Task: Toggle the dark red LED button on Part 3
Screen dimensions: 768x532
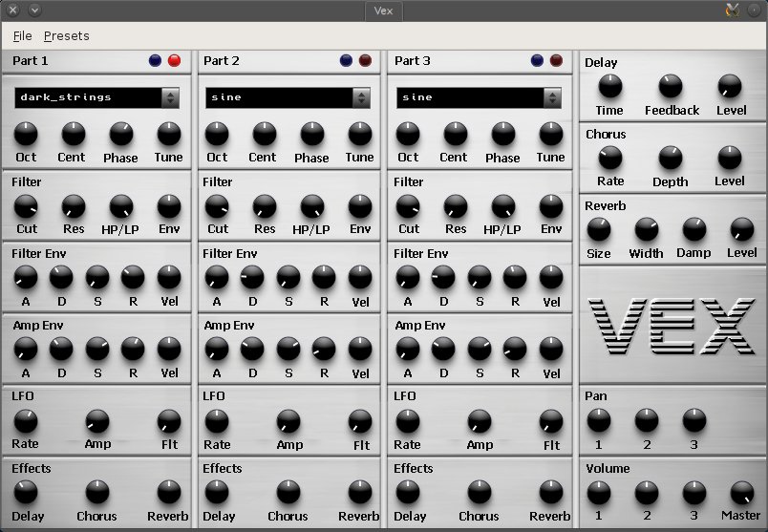Action: tap(556, 61)
